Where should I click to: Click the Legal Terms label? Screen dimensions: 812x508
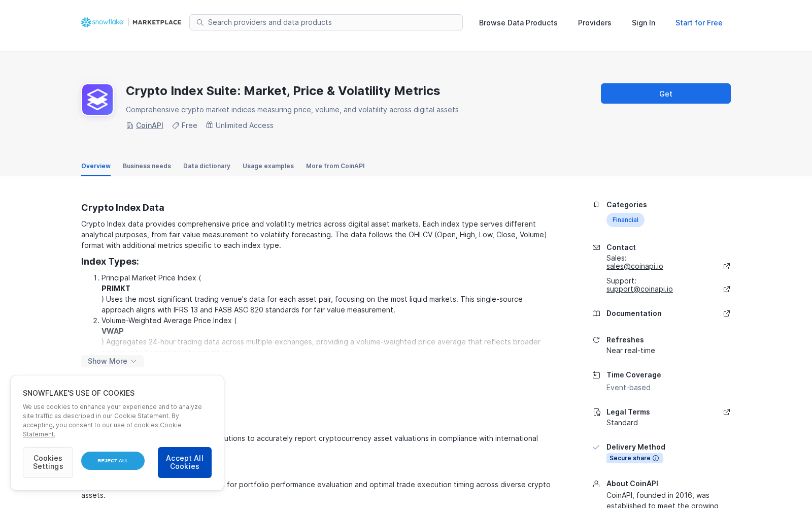pyautogui.click(x=628, y=412)
